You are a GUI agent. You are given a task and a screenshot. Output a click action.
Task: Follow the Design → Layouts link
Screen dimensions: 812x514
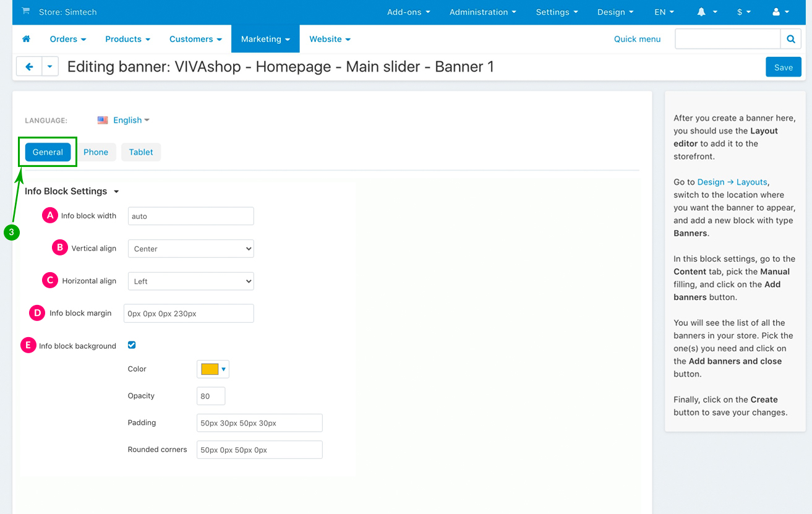pos(732,182)
